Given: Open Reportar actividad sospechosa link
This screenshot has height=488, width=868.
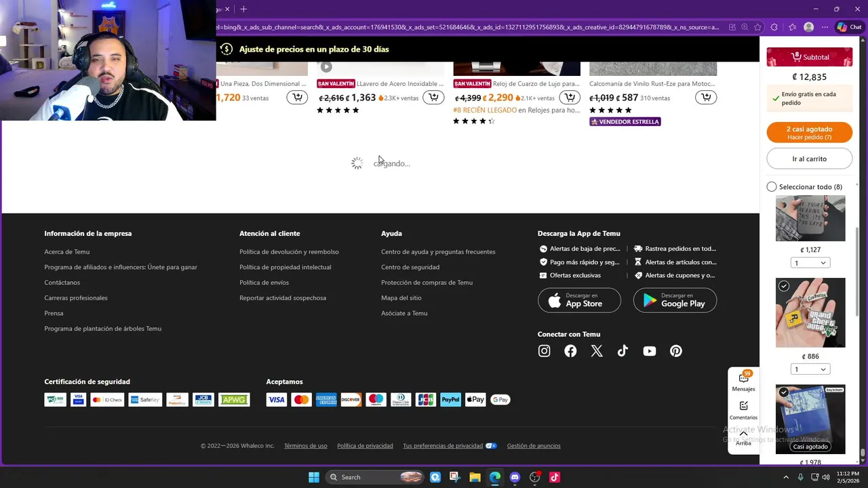Looking at the screenshot, I should click(283, 298).
